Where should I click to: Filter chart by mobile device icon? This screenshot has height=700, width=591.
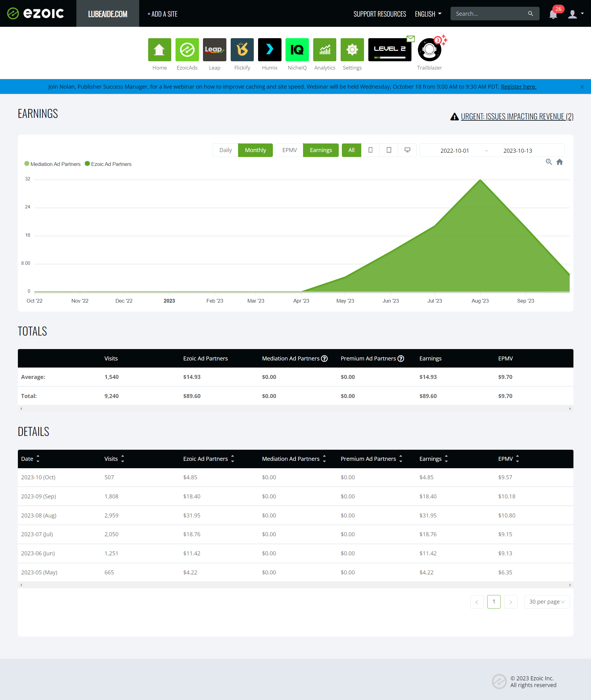[x=370, y=150]
